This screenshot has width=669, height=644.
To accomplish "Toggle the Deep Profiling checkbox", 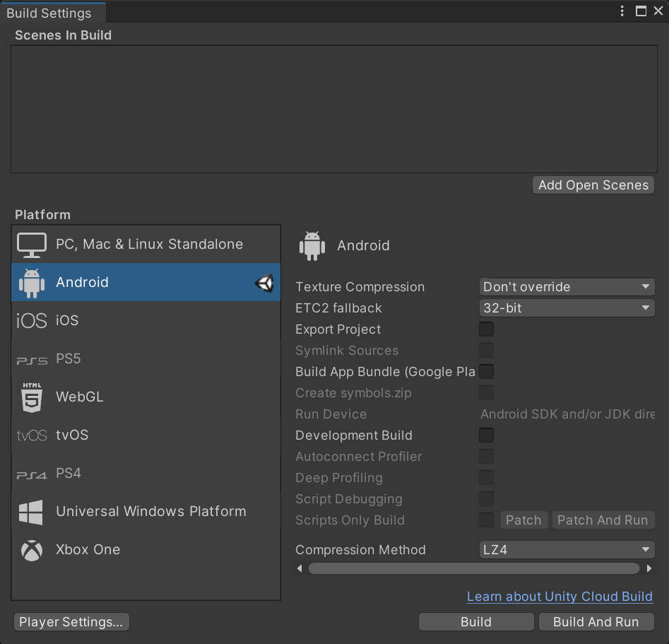I will [487, 477].
